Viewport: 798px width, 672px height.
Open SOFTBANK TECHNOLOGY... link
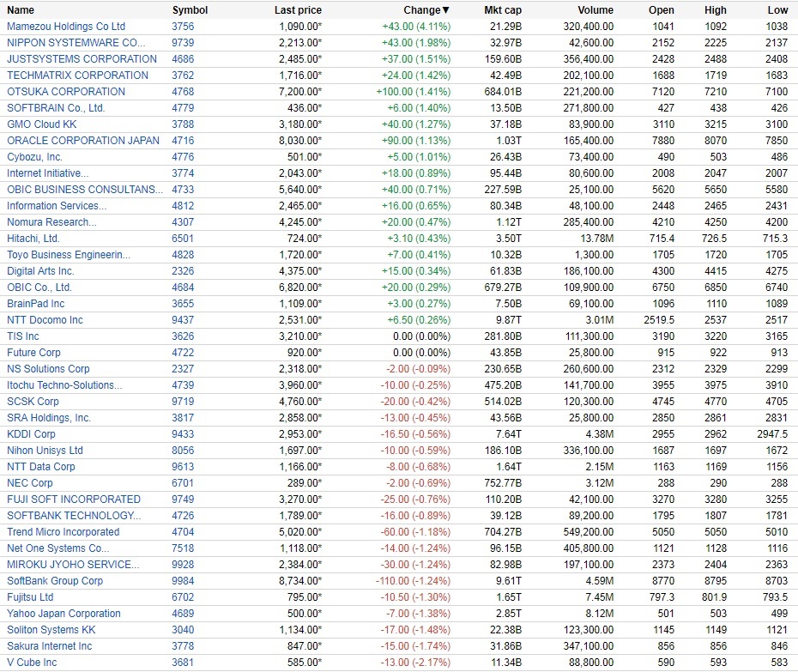point(74,515)
